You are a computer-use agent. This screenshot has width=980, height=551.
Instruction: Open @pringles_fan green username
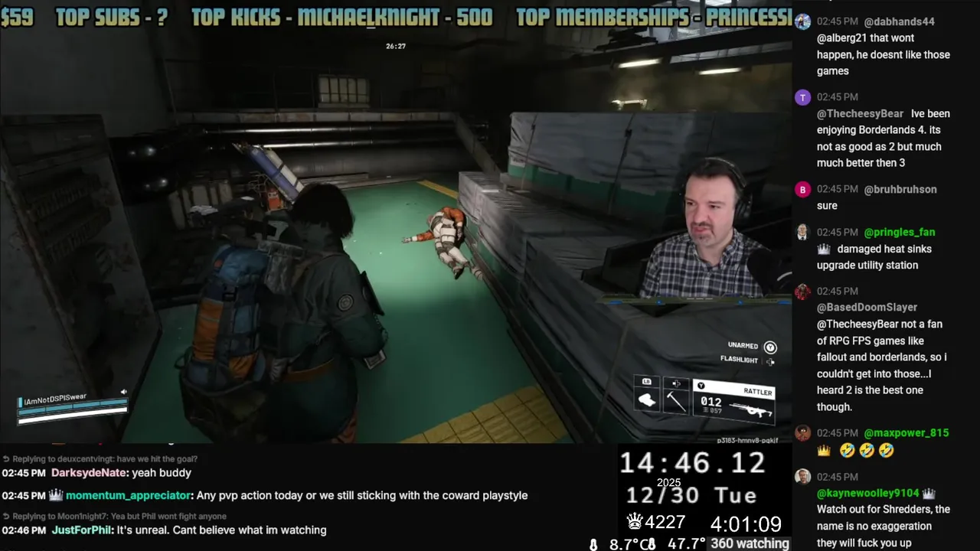[900, 232]
